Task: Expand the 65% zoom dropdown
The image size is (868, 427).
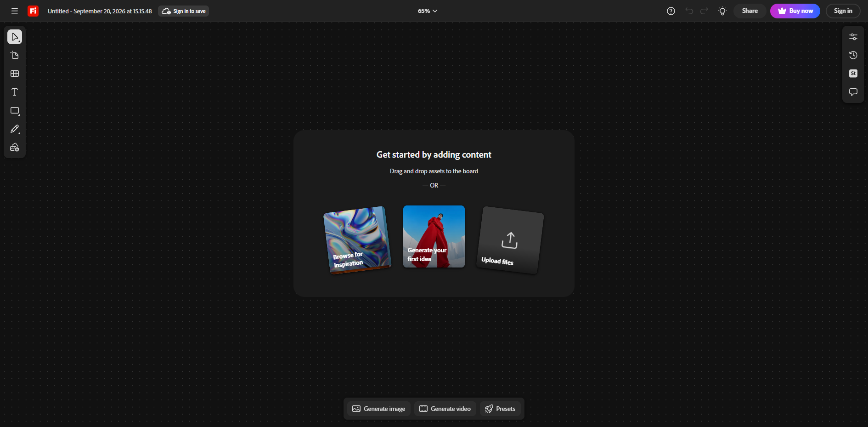Action: 428,11
